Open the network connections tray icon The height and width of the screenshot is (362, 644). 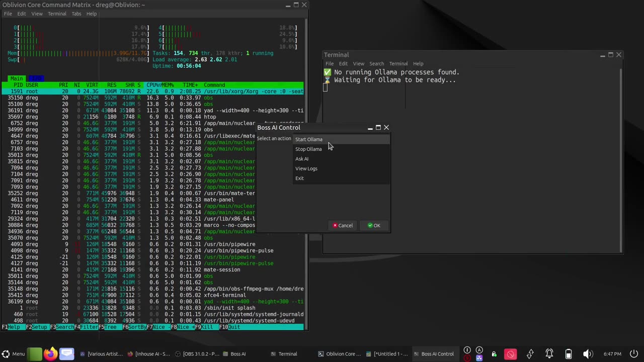[x=530, y=354]
